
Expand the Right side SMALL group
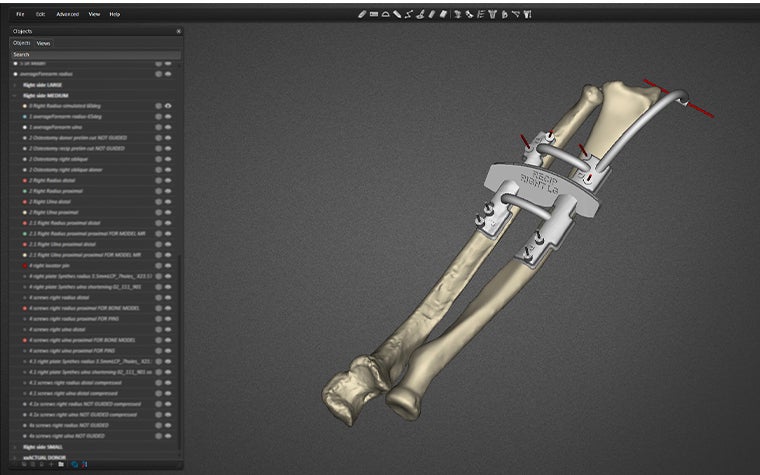[15, 447]
